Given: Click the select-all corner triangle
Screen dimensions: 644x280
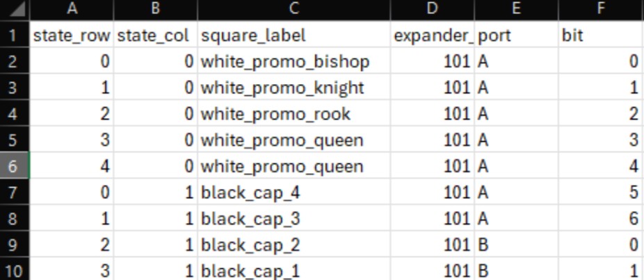Looking at the screenshot, I should (x=15, y=9).
